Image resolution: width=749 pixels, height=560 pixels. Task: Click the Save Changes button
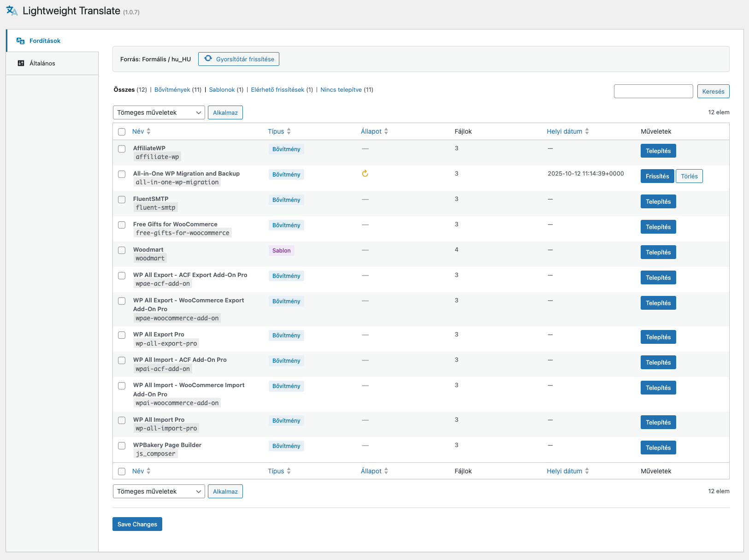point(137,524)
